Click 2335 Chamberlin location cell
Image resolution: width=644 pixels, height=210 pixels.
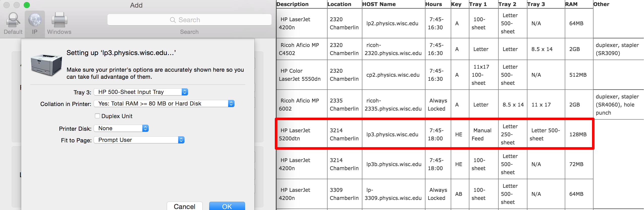(x=344, y=104)
